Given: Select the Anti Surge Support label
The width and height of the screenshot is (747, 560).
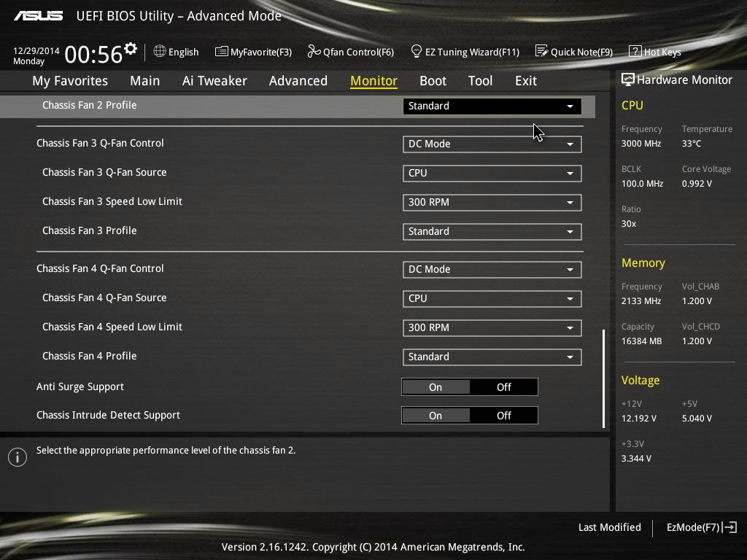Looking at the screenshot, I should pos(80,386).
